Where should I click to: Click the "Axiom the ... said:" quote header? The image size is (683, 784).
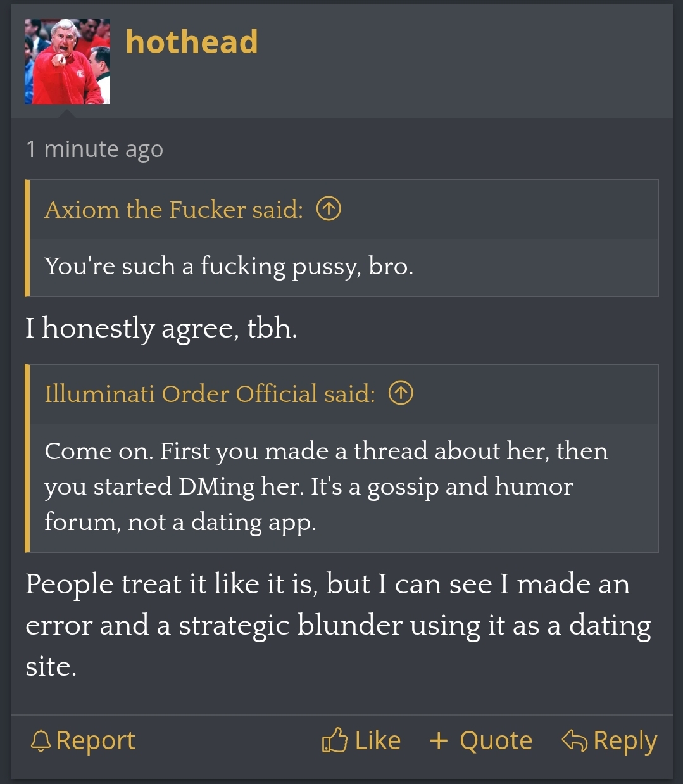(174, 210)
